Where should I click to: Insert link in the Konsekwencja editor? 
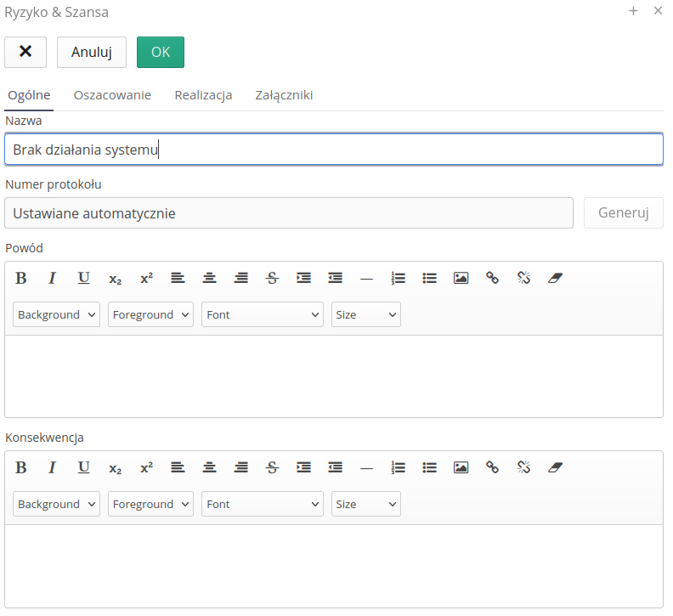[x=492, y=467]
